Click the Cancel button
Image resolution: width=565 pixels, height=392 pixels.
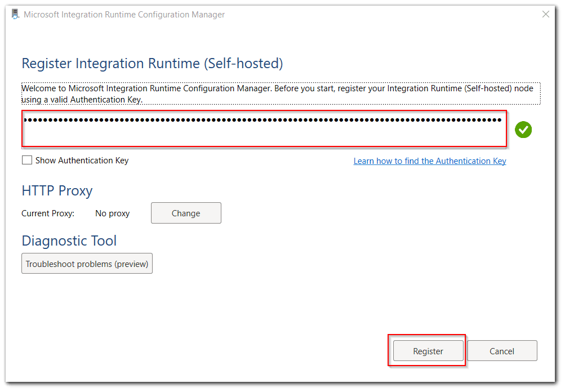pos(502,350)
